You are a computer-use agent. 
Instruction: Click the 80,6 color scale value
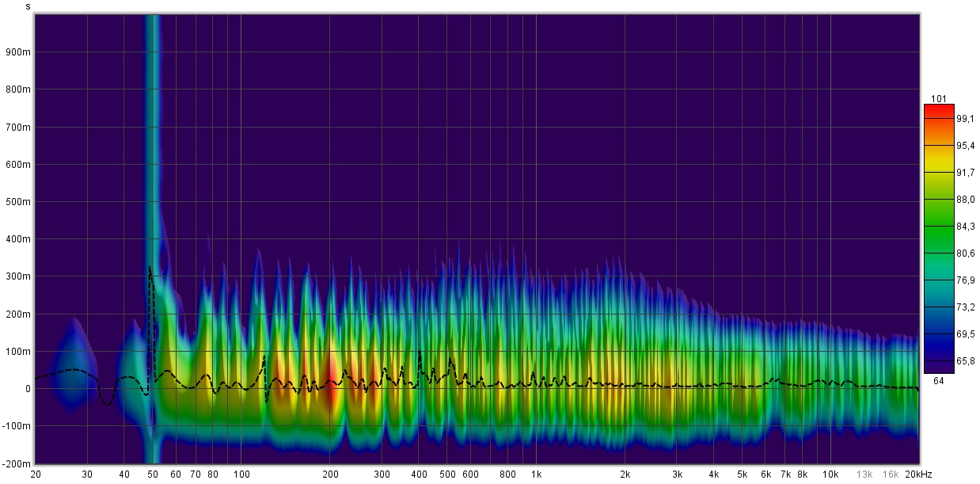pyautogui.click(x=965, y=253)
